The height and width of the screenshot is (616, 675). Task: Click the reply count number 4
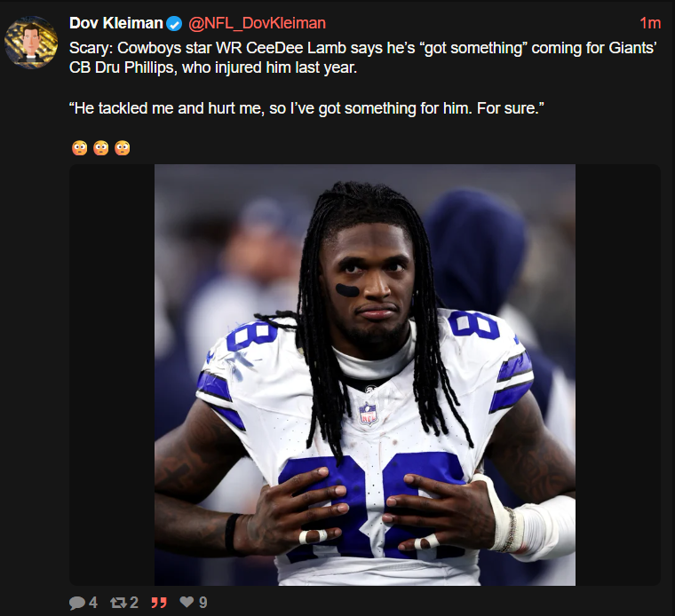click(93, 602)
